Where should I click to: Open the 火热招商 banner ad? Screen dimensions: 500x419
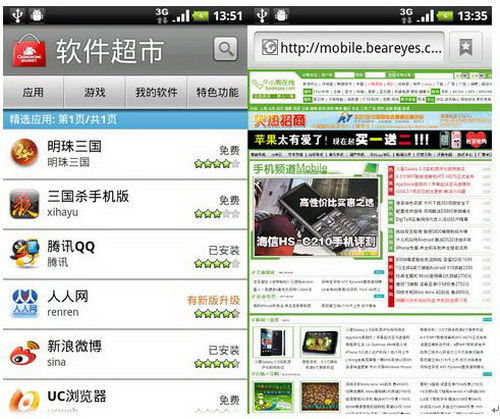pos(370,121)
